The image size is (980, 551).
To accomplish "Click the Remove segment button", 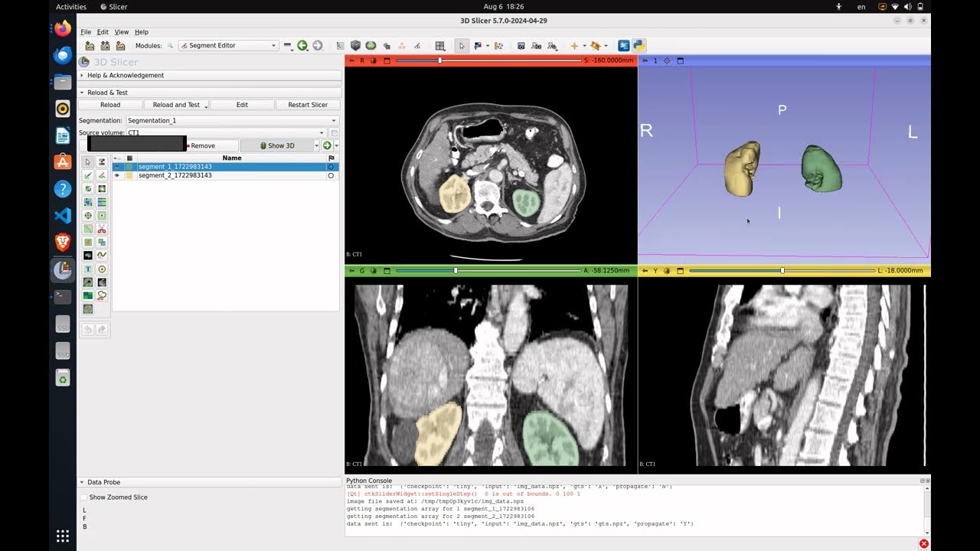I will [202, 145].
